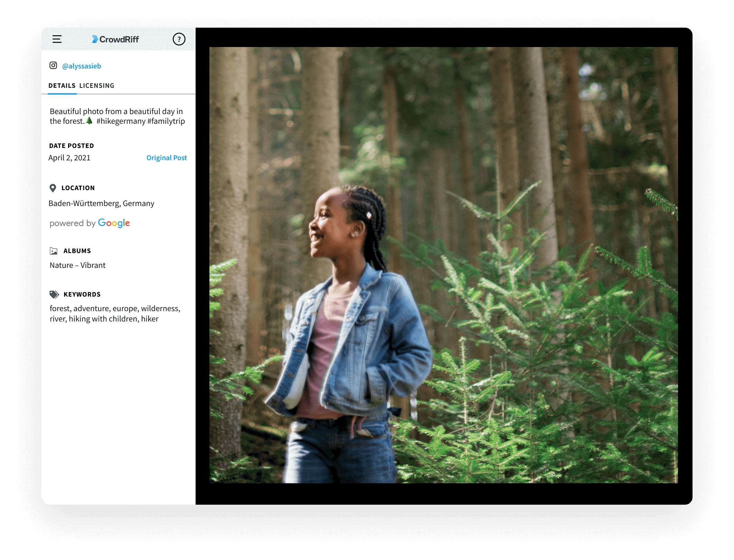Image resolution: width=734 pixels, height=560 pixels.
Task: Click the #hikegermany hashtag
Action: coord(121,121)
